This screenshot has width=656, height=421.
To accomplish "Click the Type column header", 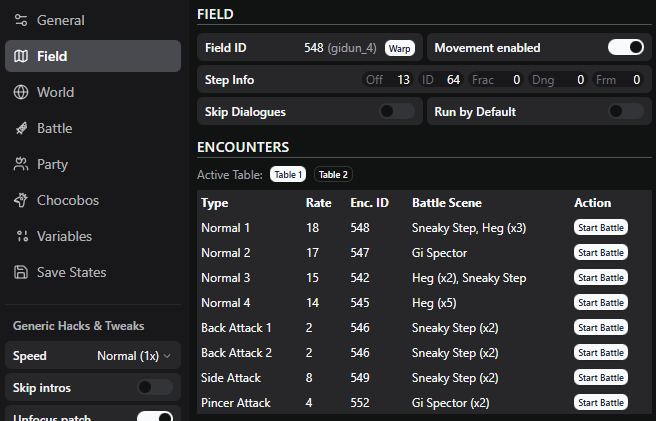I will click(x=215, y=203).
